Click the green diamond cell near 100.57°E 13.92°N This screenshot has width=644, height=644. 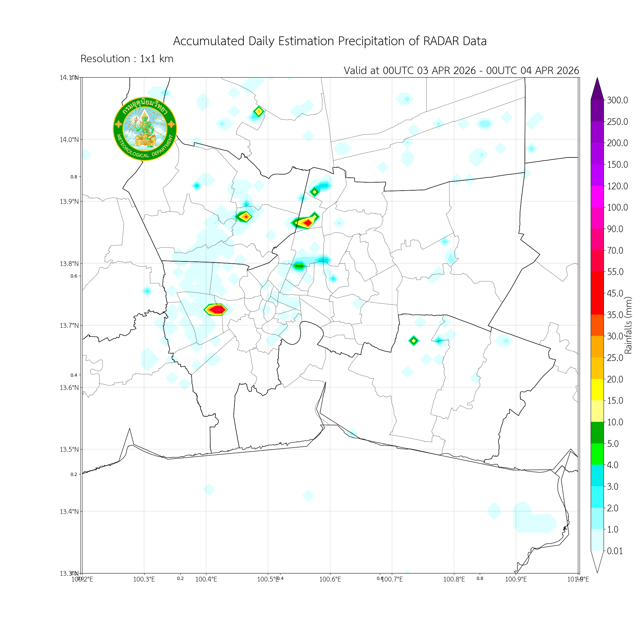coord(314,192)
